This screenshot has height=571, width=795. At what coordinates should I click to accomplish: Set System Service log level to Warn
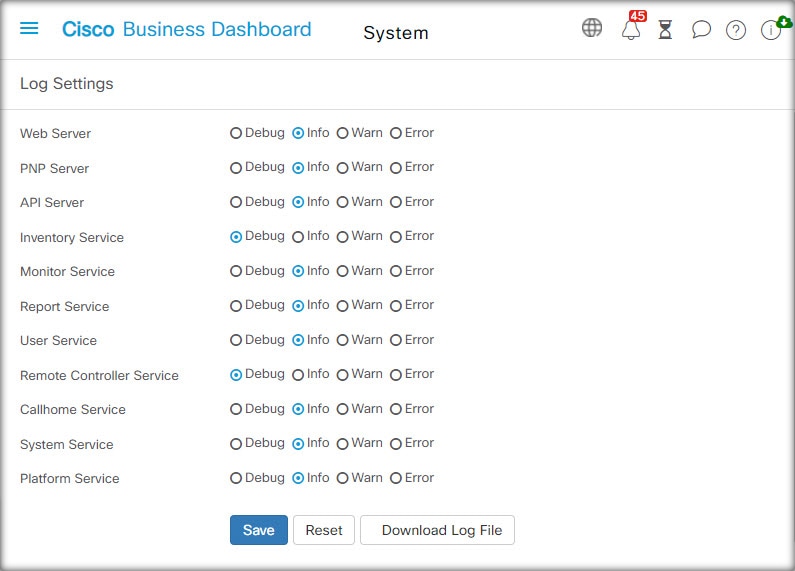(x=343, y=443)
